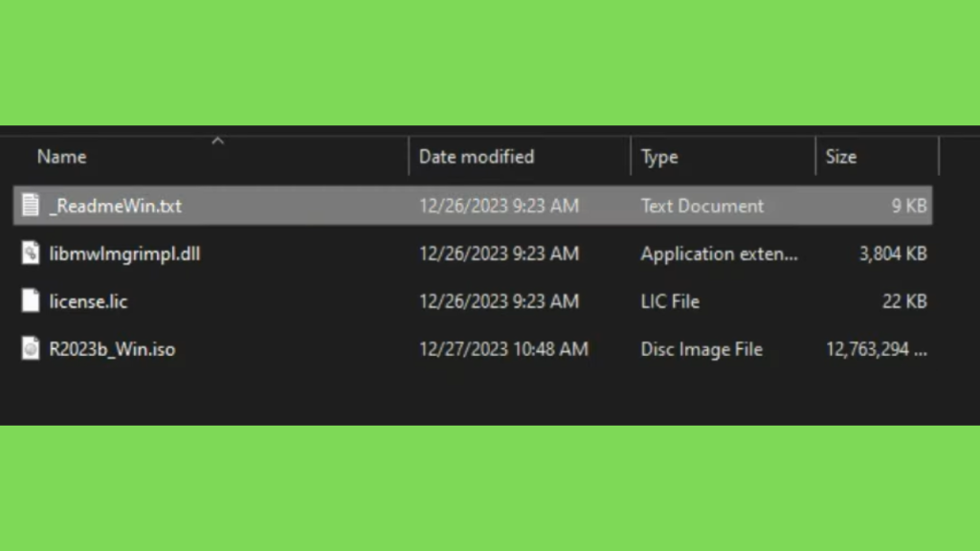Image resolution: width=980 pixels, height=551 pixels.
Task: Click the 12/27/2023 10:48 AM date entry
Action: click(503, 349)
